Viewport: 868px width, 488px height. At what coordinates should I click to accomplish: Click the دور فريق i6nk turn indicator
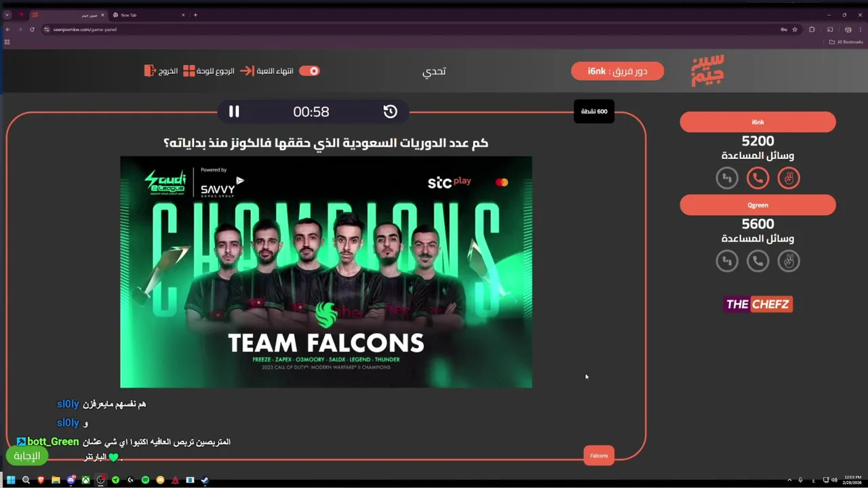pyautogui.click(x=617, y=71)
